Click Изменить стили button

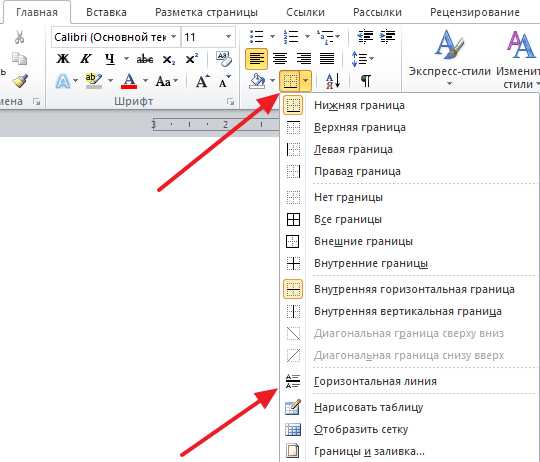click(x=518, y=59)
